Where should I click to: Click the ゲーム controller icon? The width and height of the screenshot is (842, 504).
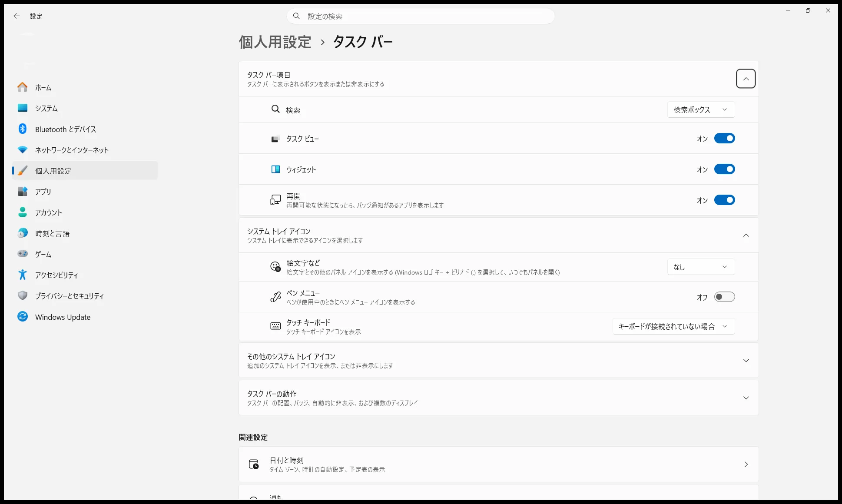pyautogui.click(x=23, y=254)
